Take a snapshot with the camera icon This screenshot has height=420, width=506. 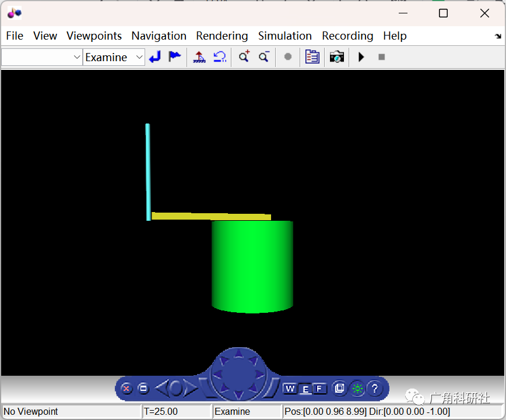point(336,57)
